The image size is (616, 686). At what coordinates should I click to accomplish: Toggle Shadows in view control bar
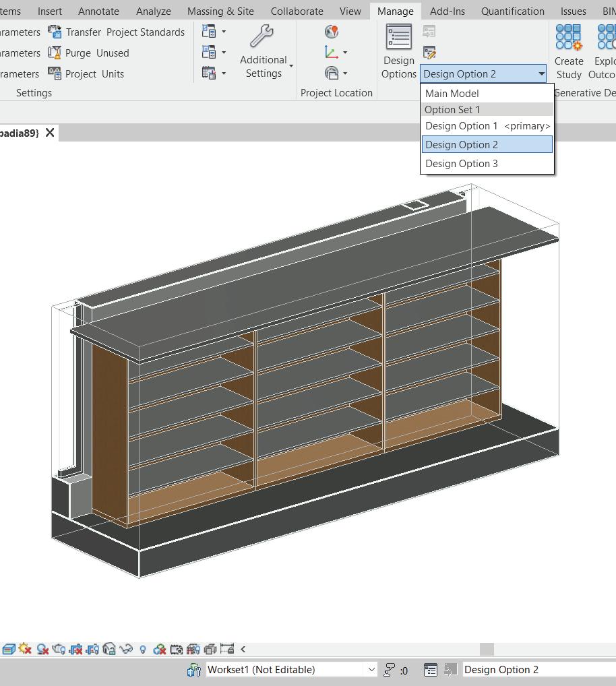coord(42,650)
